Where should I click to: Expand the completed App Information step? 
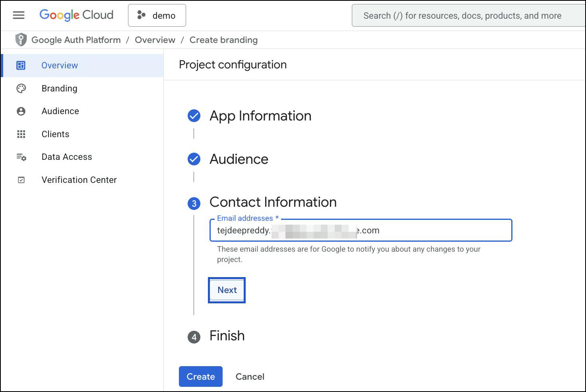point(260,116)
